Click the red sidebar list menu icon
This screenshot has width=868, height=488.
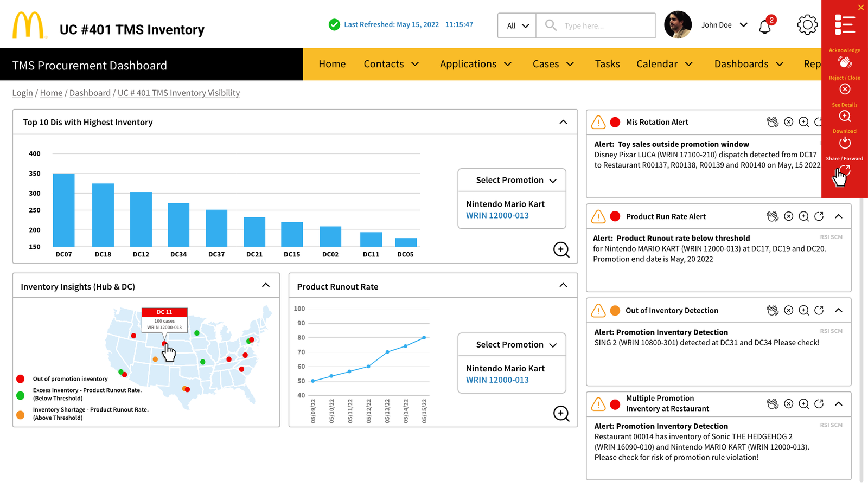point(845,25)
